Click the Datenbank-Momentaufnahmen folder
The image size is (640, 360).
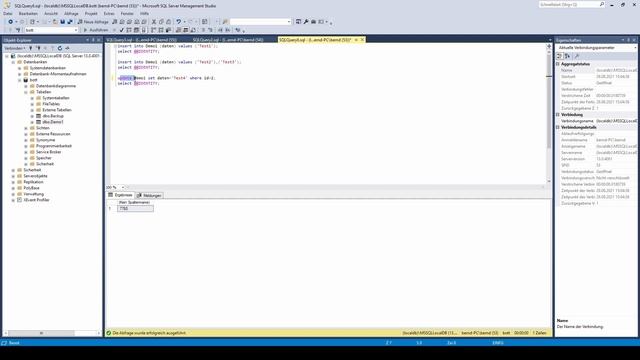tap(58, 74)
